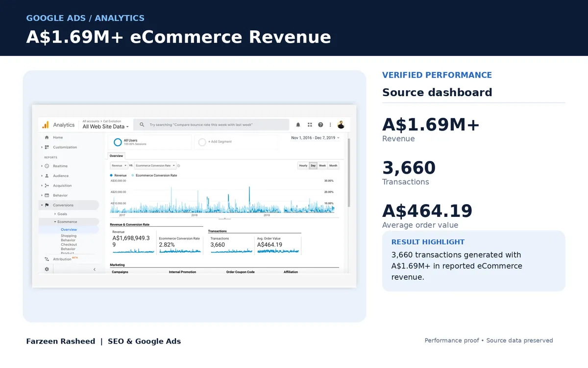Expand the Behavior section arrow

click(42, 195)
